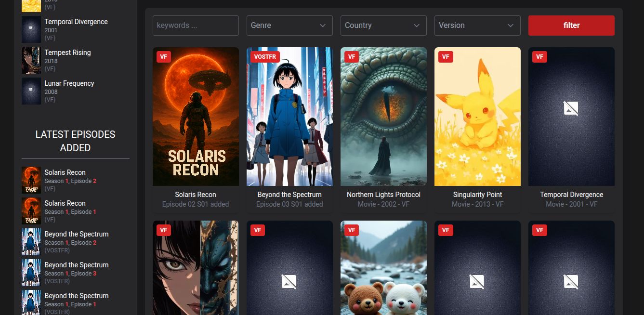Expand the Country dropdown filter
The image size is (644, 315).
point(383,26)
